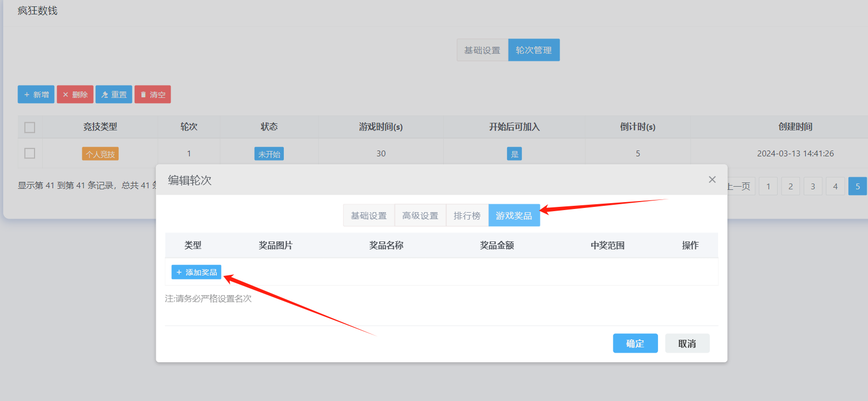Click the 未开始 status badge
Screen dimensions: 868x401
[269, 154]
